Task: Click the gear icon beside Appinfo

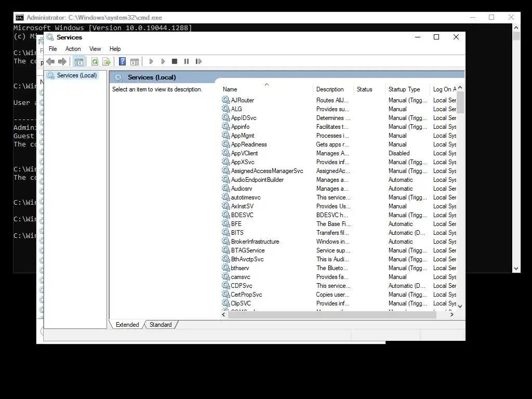Action: point(225,126)
